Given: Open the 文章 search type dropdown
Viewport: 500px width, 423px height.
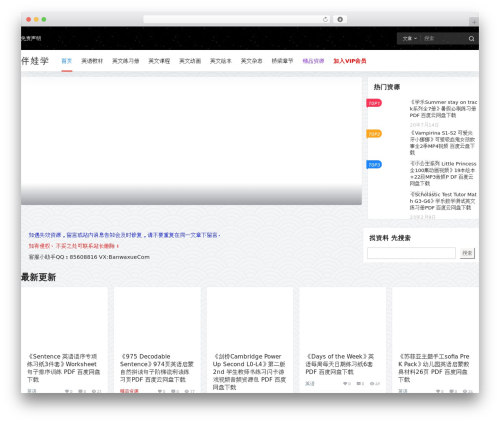Looking at the screenshot, I should [x=410, y=39].
